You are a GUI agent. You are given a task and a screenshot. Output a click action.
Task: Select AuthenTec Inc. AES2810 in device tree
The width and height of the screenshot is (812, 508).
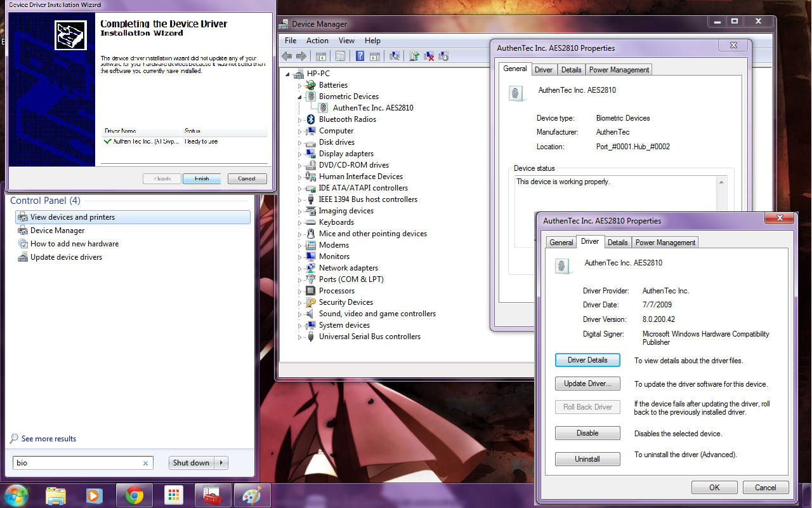coord(373,108)
